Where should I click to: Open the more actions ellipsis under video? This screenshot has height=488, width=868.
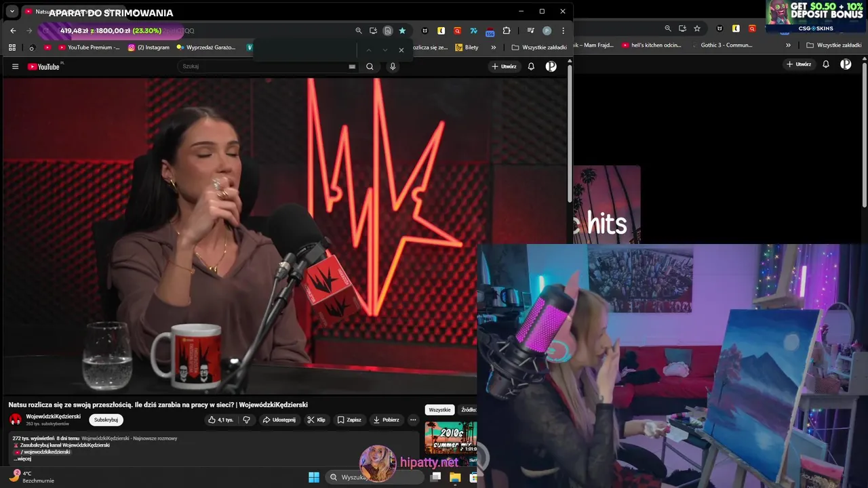(413, 420)
